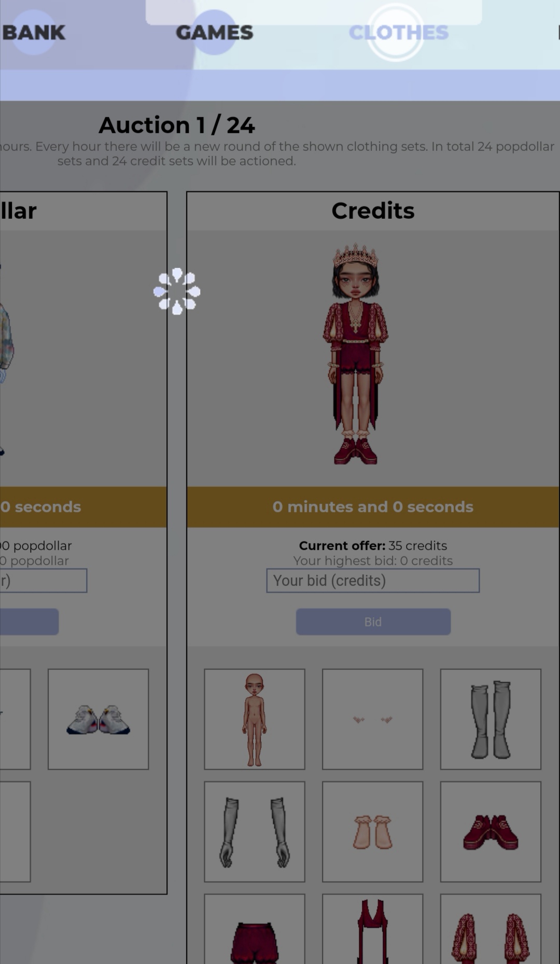Viewport: 560px width, 964px height.
Task: Click the crowned doll in Credits auction
Action: [356, 354]
